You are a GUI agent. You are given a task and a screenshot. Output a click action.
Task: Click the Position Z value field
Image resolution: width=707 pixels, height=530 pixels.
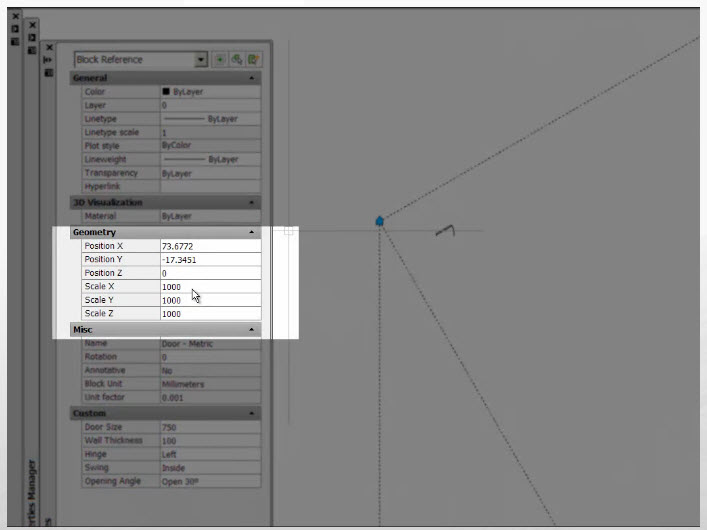click(211, 273)
